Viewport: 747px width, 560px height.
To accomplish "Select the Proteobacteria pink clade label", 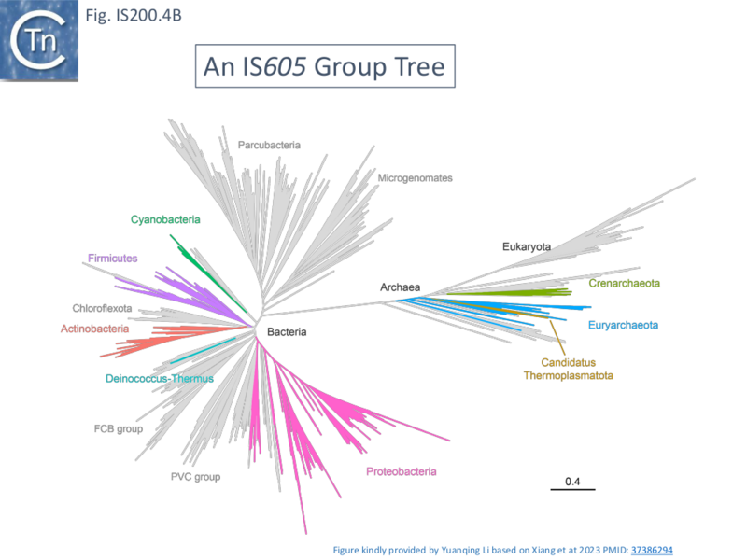I will pos(402,471).
